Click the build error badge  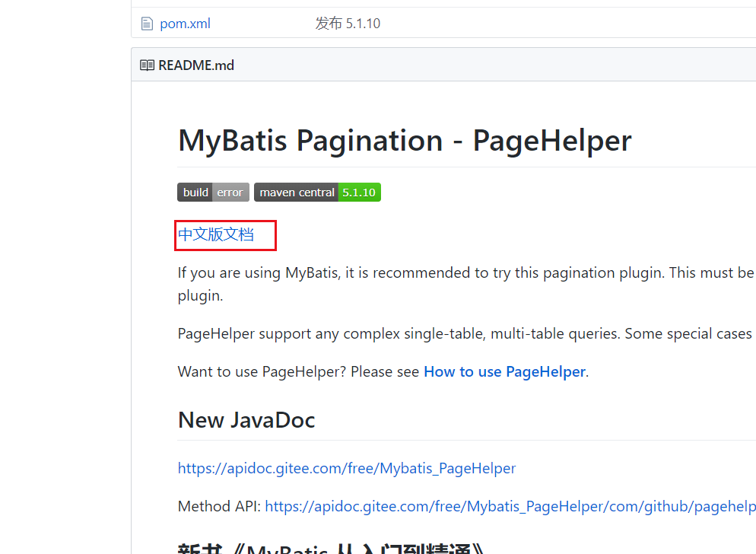pos(213,192)
